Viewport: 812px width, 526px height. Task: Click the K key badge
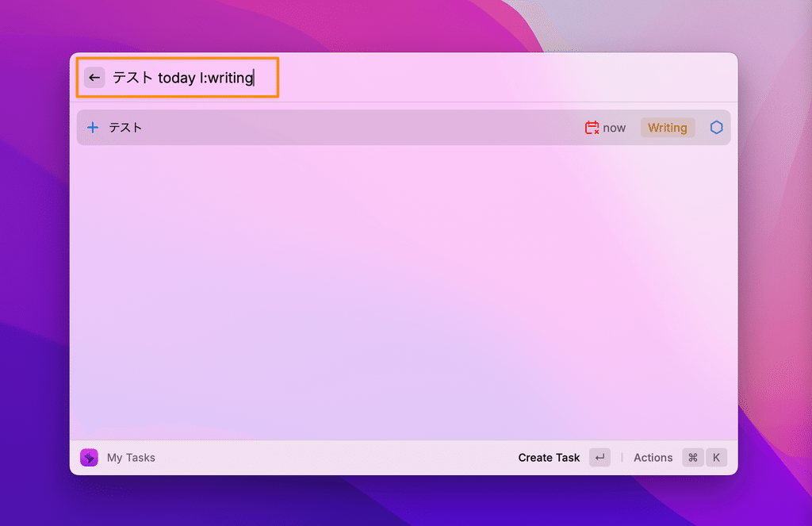click(716, 458)
